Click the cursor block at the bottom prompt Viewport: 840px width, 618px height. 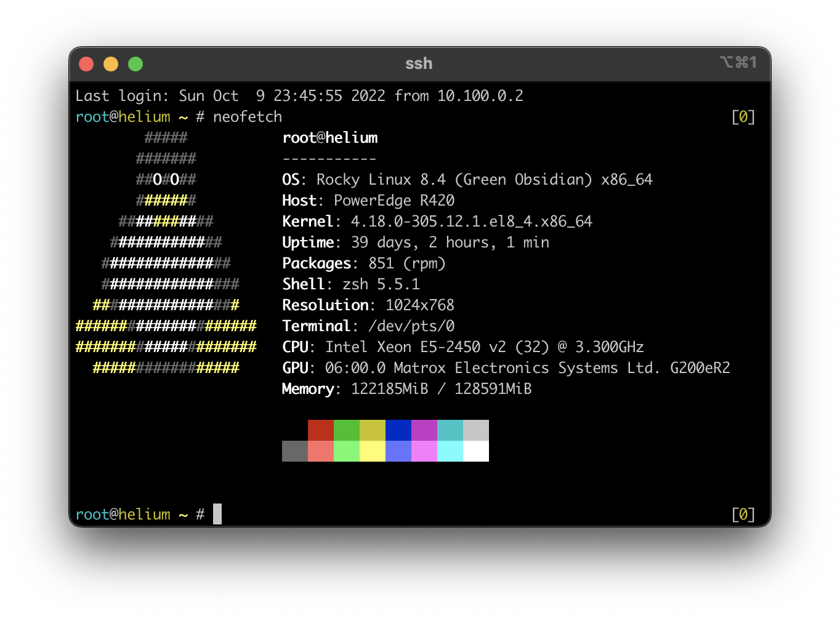coord(217,514)
